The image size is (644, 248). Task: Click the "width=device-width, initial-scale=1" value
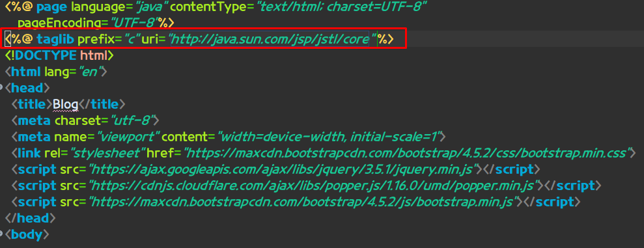tap(329, 137)
